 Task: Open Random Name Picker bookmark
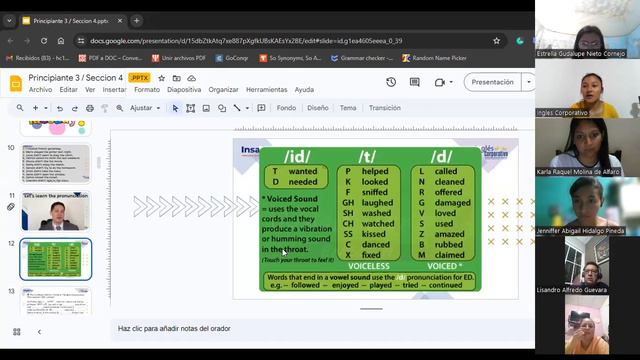pos(434,58)
